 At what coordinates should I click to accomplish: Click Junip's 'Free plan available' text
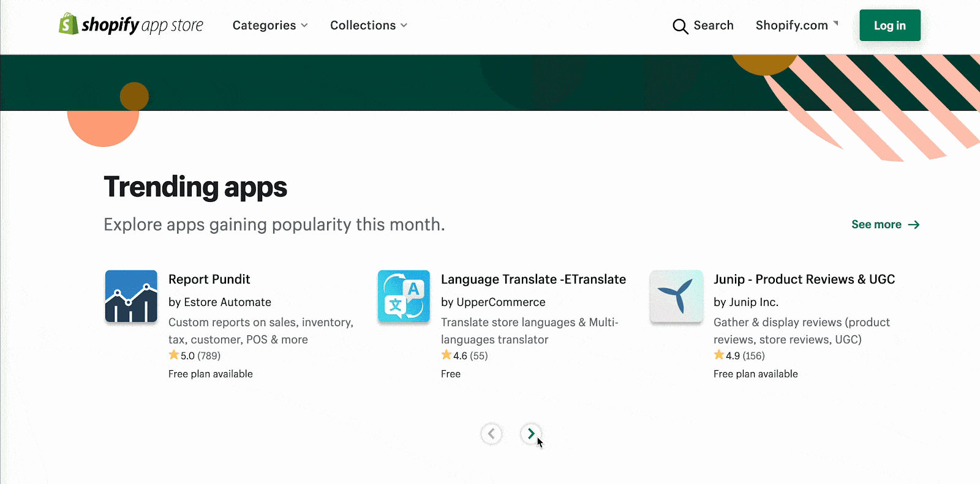756,374
